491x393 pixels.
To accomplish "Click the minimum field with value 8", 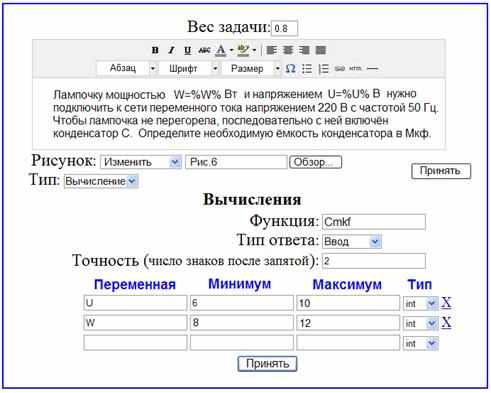I will [x=242, y=323].
